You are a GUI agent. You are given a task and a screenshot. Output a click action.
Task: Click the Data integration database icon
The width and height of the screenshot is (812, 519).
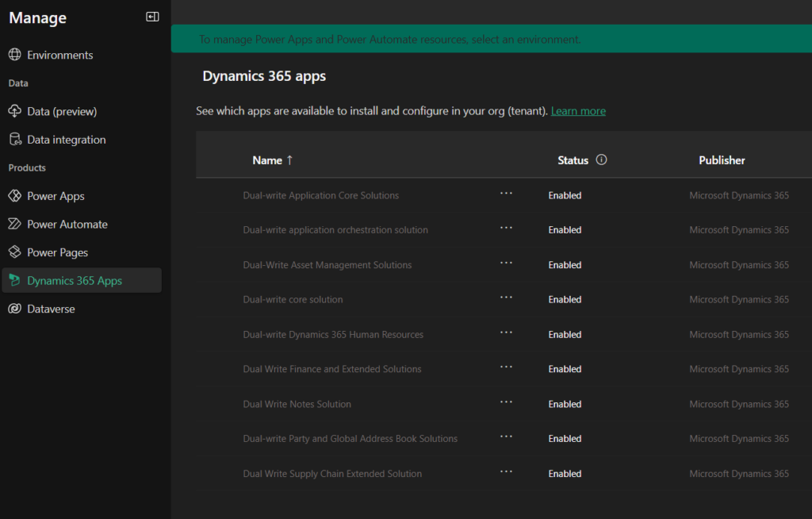[15, 139]
